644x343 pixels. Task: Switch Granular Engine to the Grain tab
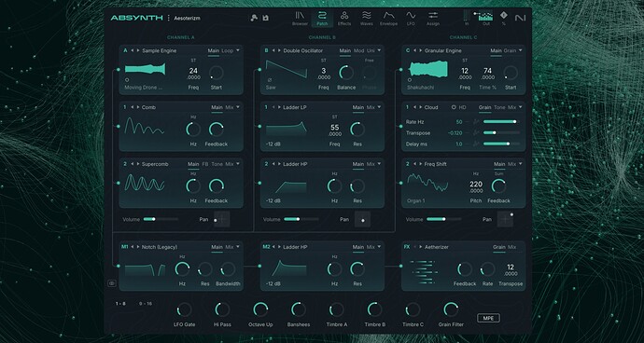(x=510, y=51)
